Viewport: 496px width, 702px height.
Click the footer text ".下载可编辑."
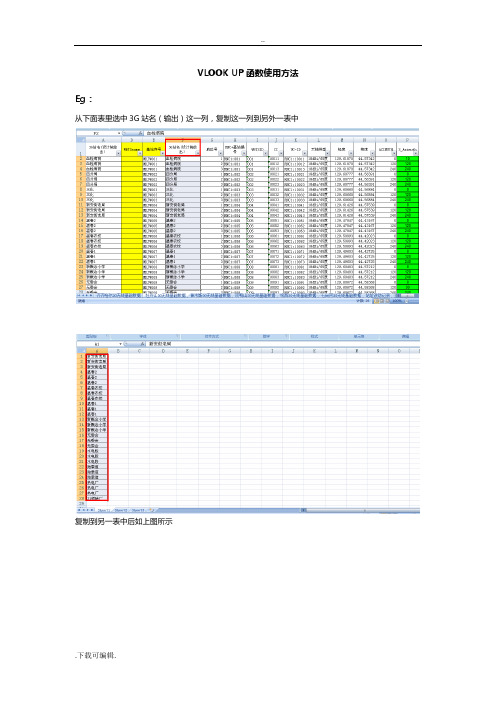(x=96, y=655)
